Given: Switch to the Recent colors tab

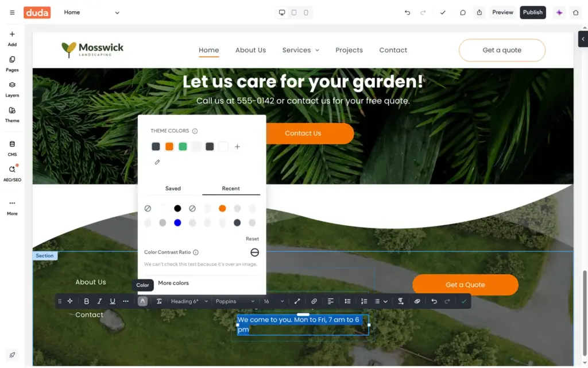Looking at the screenshot, I should click(231, 189).
